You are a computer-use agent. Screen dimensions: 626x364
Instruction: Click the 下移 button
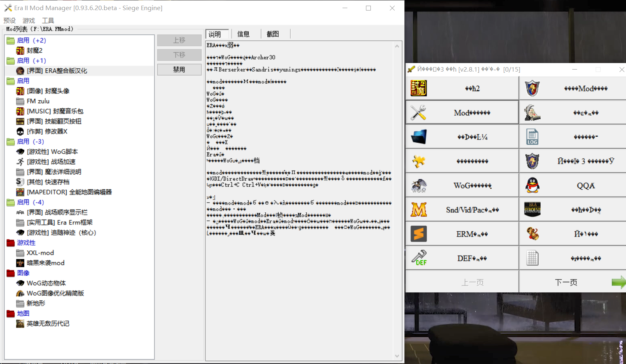pyautogui.click(x=179, y=55)
